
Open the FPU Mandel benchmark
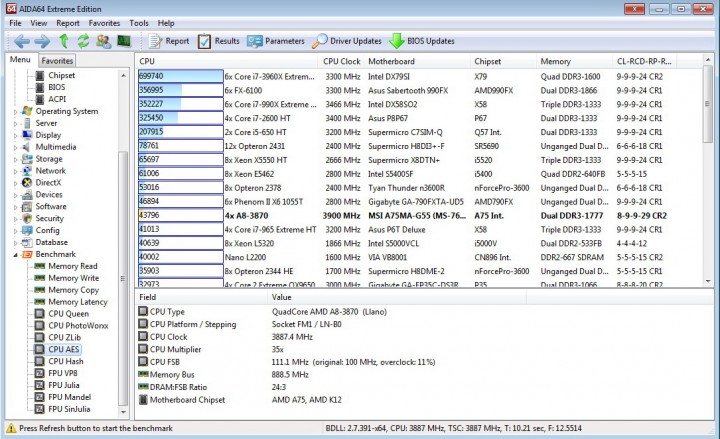[x=69, y=397]
